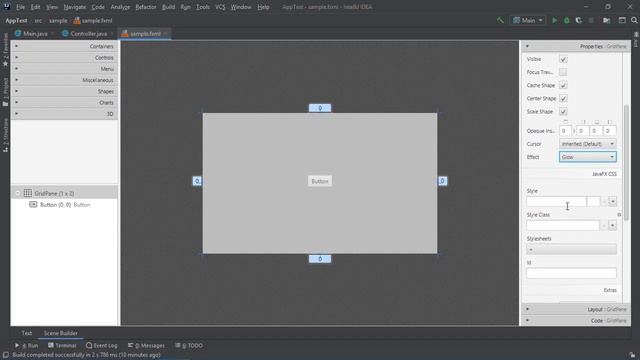Open the Build menu
The height and width of the screenshot is (360, 640).
click(169, 7)
